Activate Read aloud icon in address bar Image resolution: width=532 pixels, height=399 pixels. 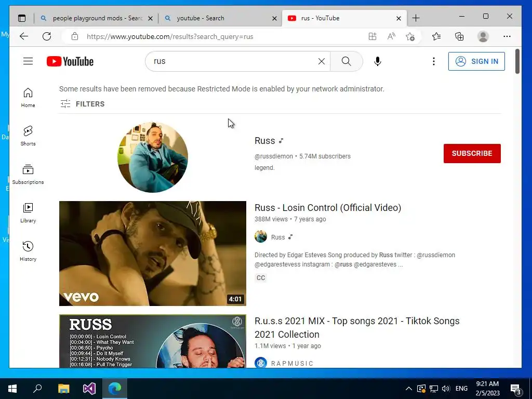pos(391,36)
